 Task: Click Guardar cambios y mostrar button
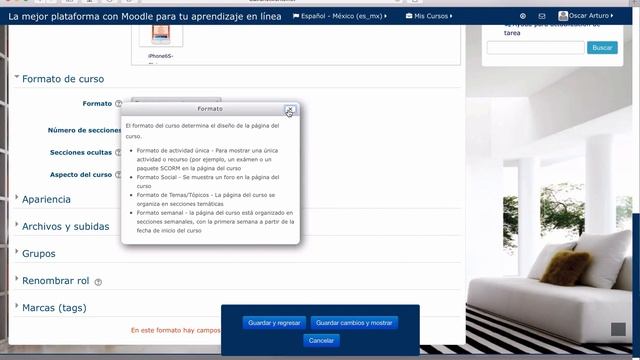coord(354,323)
